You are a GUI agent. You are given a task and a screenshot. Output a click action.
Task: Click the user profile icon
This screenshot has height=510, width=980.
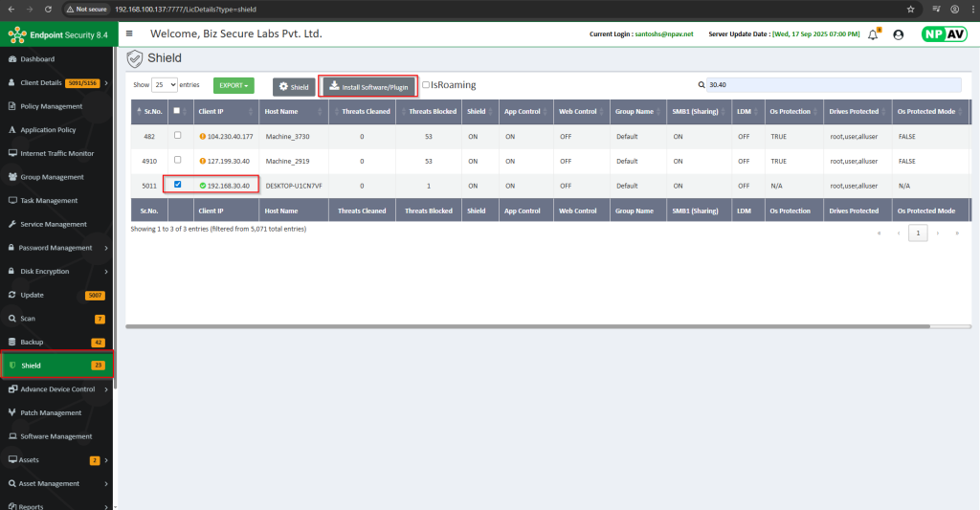click(x=898, y=34)
